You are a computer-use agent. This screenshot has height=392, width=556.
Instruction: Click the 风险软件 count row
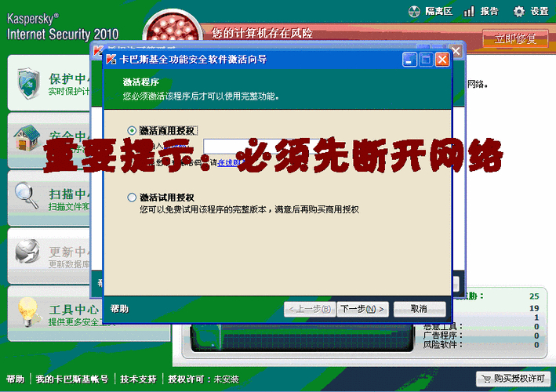click(x=482, y=344)
